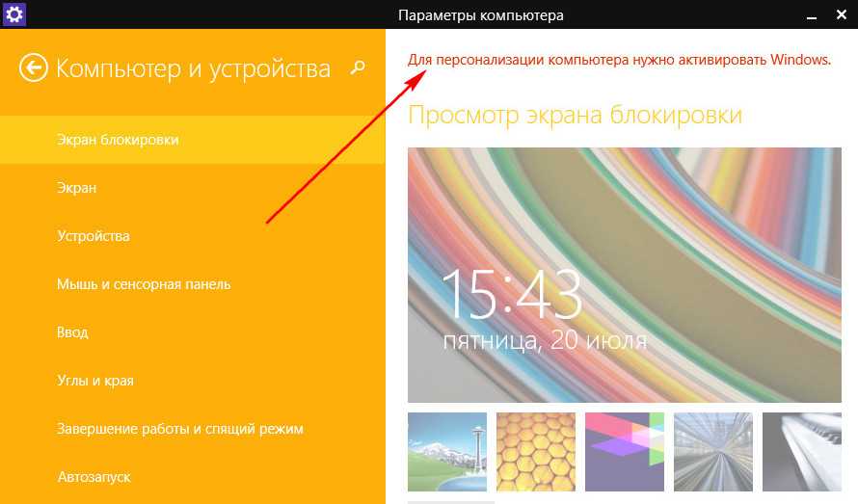Click the purple gear settings icon
This screenshot has width=858, height=504.
[x=14, y=14]
